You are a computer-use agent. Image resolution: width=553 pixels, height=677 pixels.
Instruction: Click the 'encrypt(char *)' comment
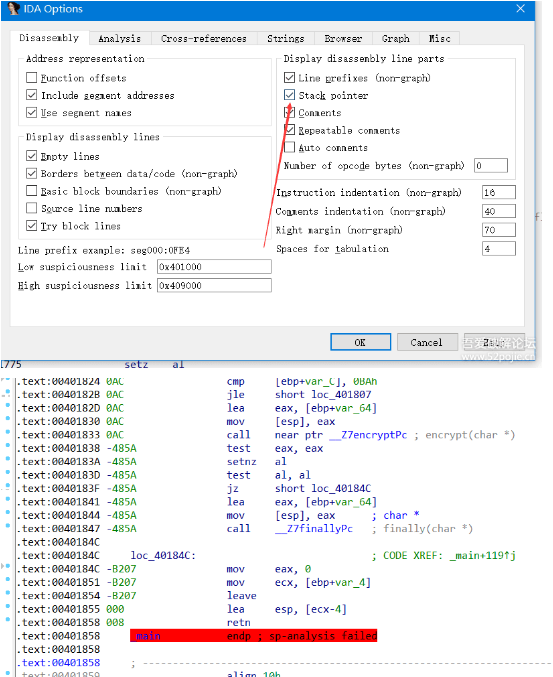tap(470, 435)
